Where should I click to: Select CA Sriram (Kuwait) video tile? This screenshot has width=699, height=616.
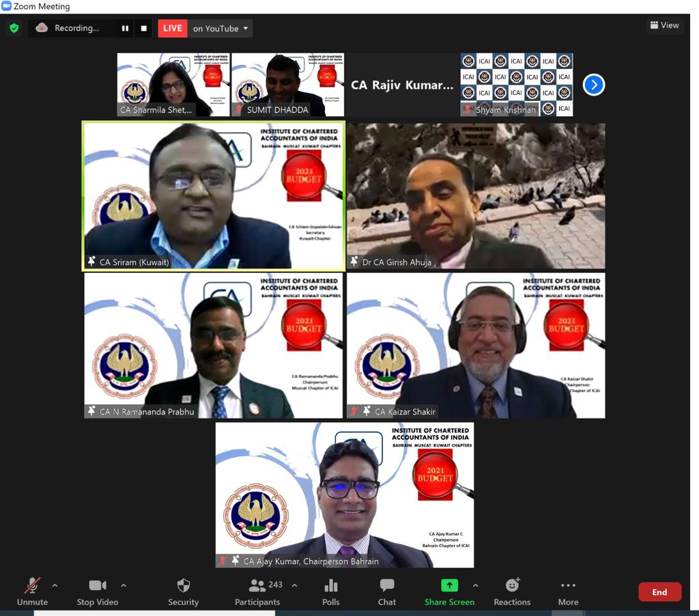pos(214,196)
